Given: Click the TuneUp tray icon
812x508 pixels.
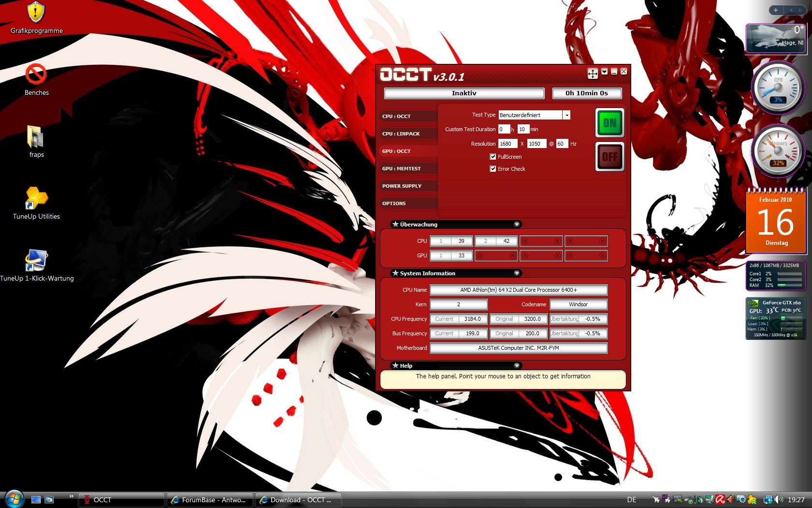Looking at the screenshot, I should click(x=752, y=500).
